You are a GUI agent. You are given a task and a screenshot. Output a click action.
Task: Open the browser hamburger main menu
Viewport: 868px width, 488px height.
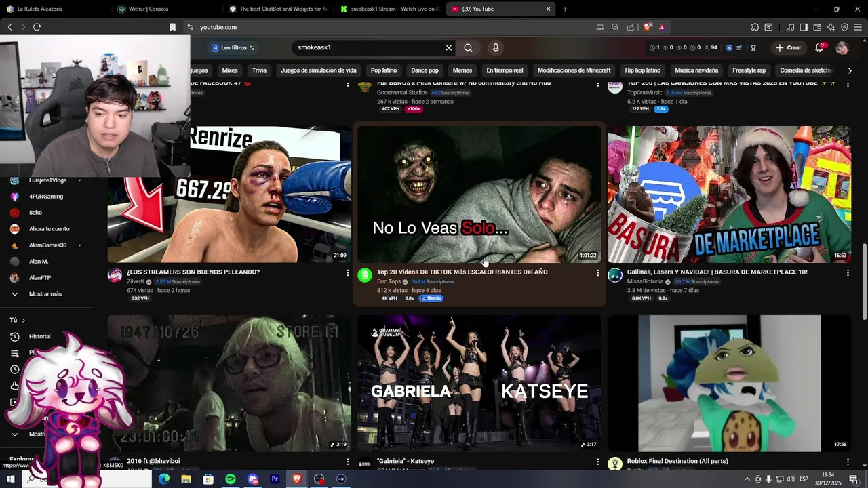pos(858,27)
